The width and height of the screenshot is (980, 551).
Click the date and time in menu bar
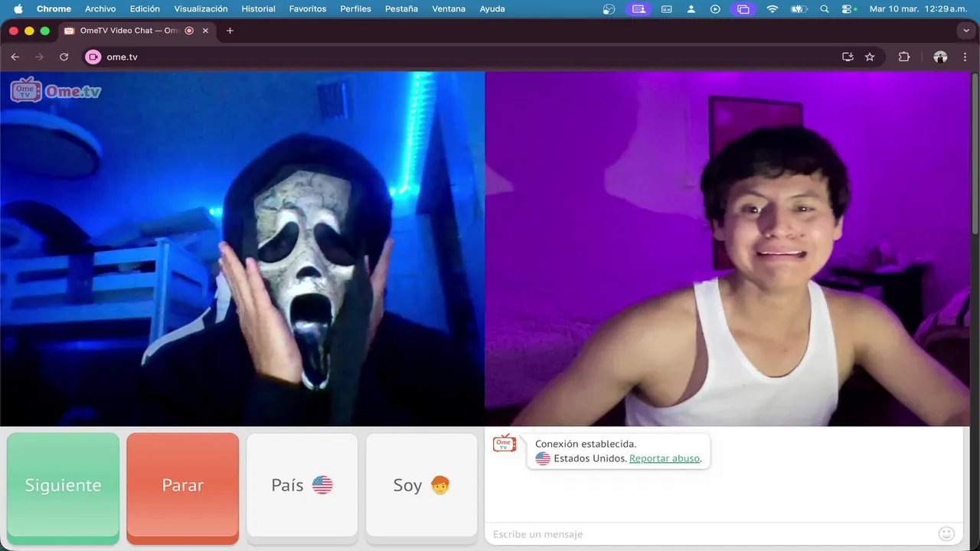[x=919, y=9]
